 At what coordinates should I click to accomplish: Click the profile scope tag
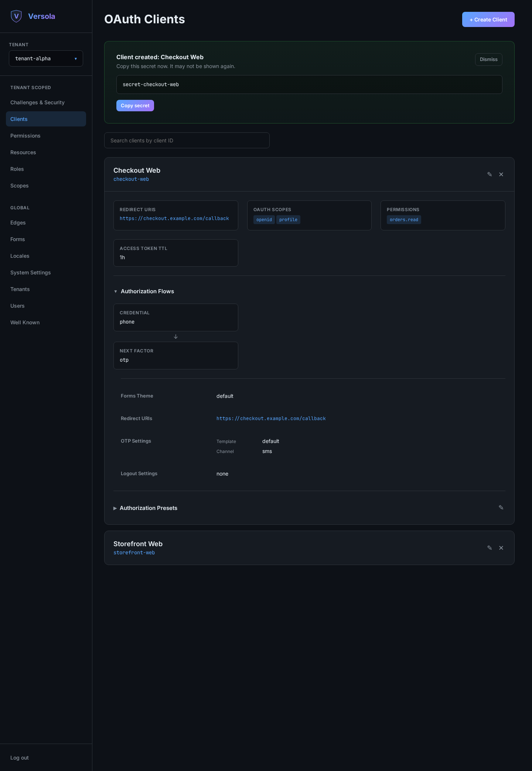(x=288, y=220)
